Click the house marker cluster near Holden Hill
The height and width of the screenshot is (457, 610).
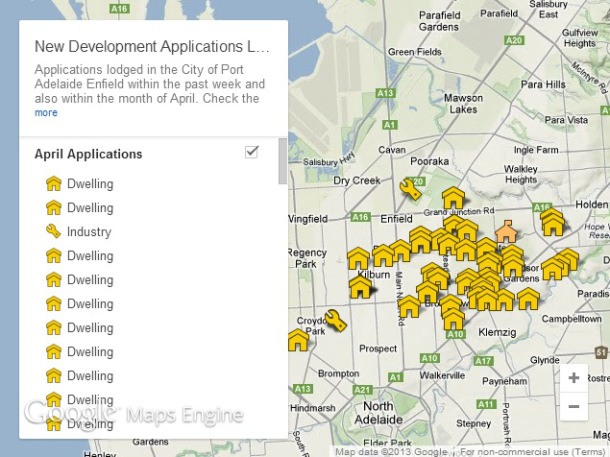[x=552, y=222]
